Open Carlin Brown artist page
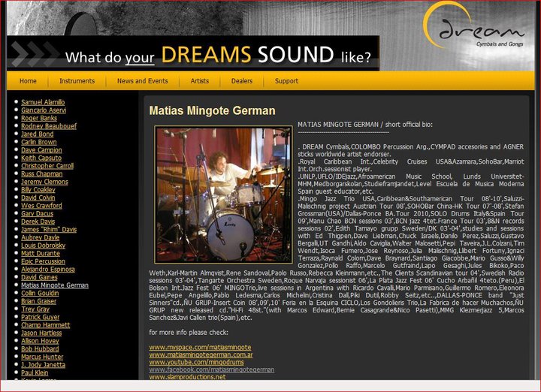This screenshot has width=541, height=392. (x=38, y=142)
